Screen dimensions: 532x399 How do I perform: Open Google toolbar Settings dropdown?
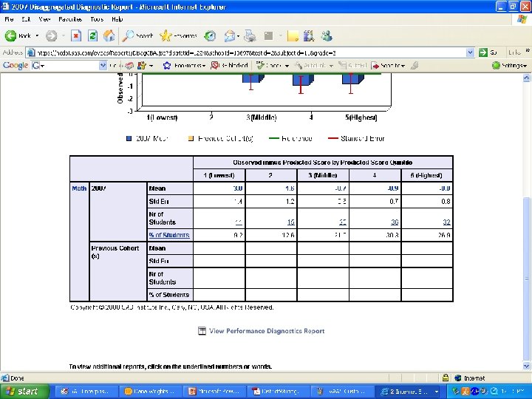click(x=510, y=66)
